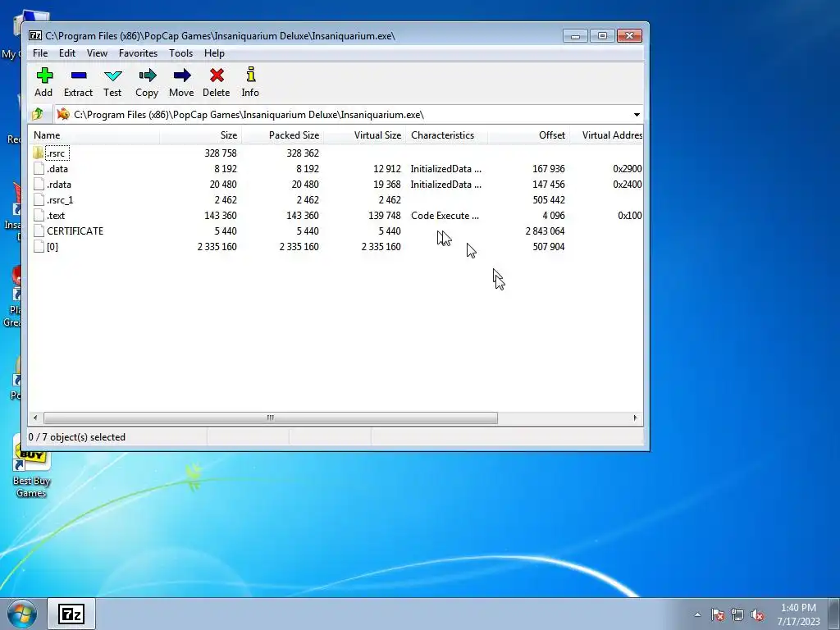Show hidden tray icons arrow
840x630 pixels.
pyautogui.click(x=697, y=614)
